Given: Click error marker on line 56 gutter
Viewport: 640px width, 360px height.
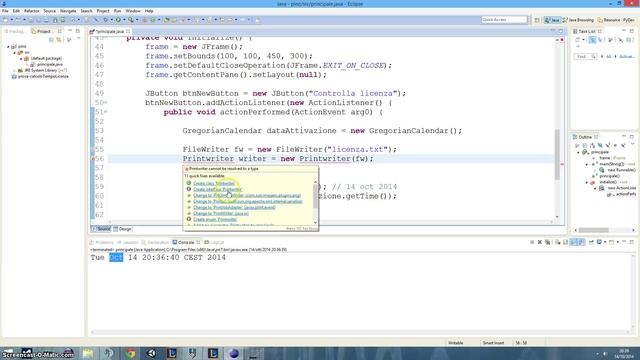Looking at the screenshot, I should coord(93,159).
